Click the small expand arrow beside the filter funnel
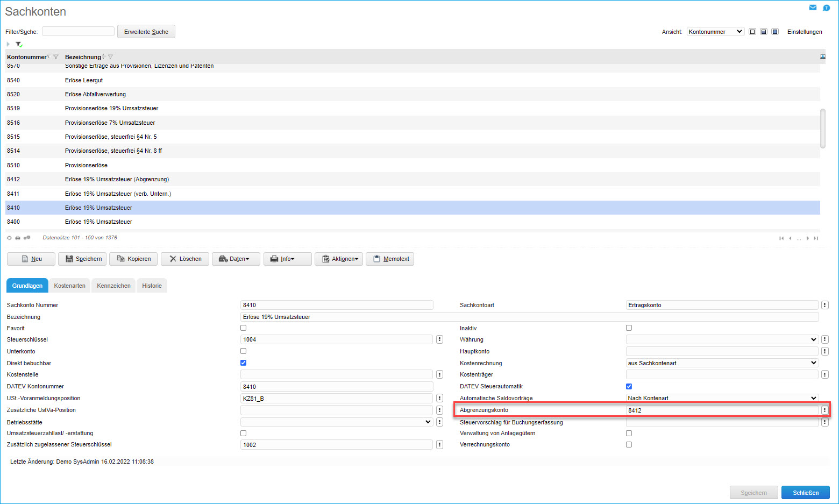Screen dimensions: 839x504 8,44
